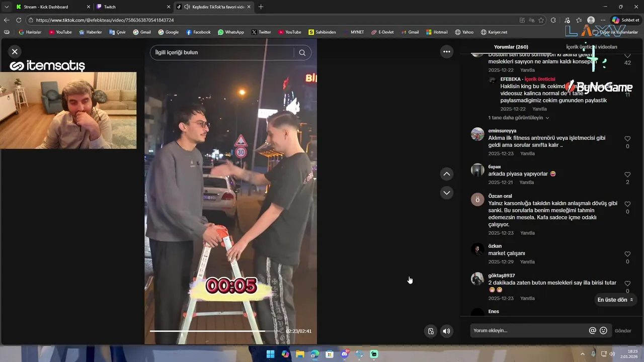Open a new browser tab with plus
The width and height of the screenshot is (644, 362).
tap(261, 7)
